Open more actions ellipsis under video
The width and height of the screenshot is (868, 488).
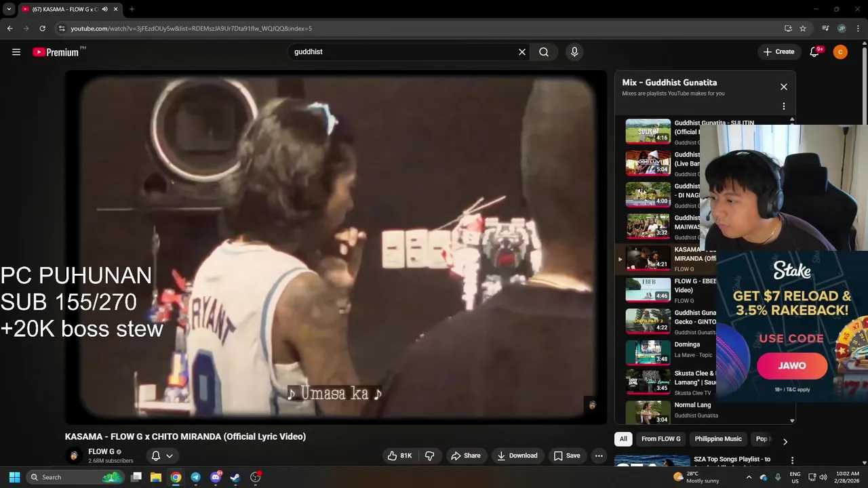(x=599, y=455)
